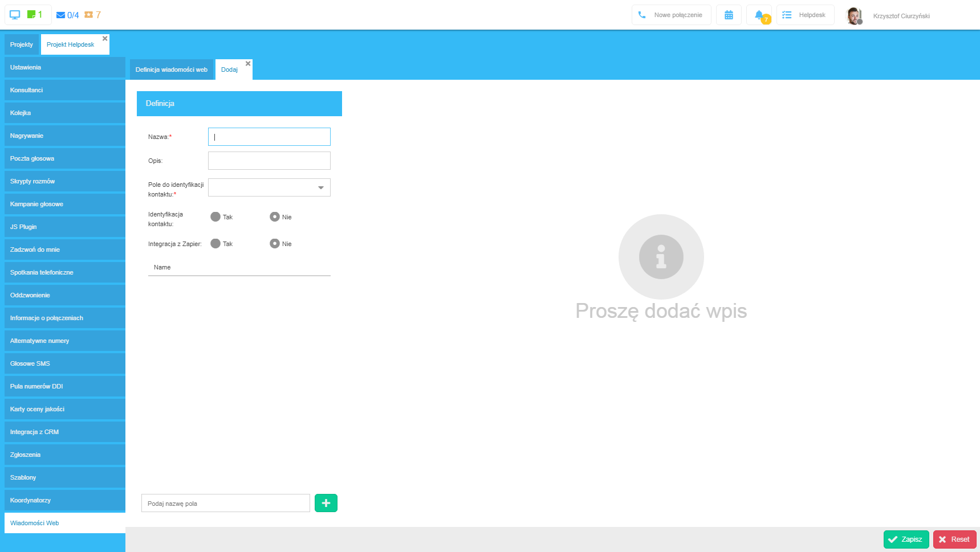This screenshot has width=980, height=552.
Task: Click the red Reset button
Action: point(954,539)
